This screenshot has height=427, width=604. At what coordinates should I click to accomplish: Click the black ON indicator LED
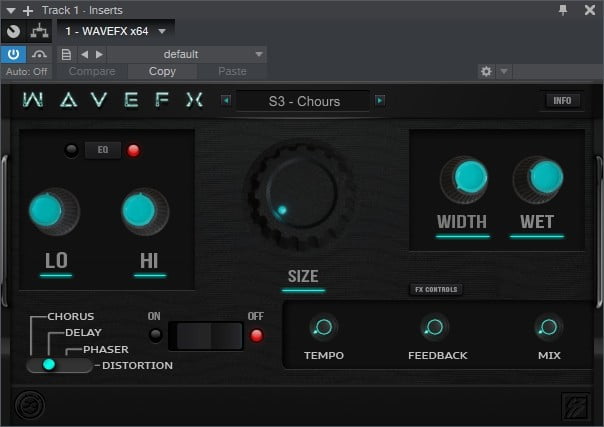(x=155, y=335)
